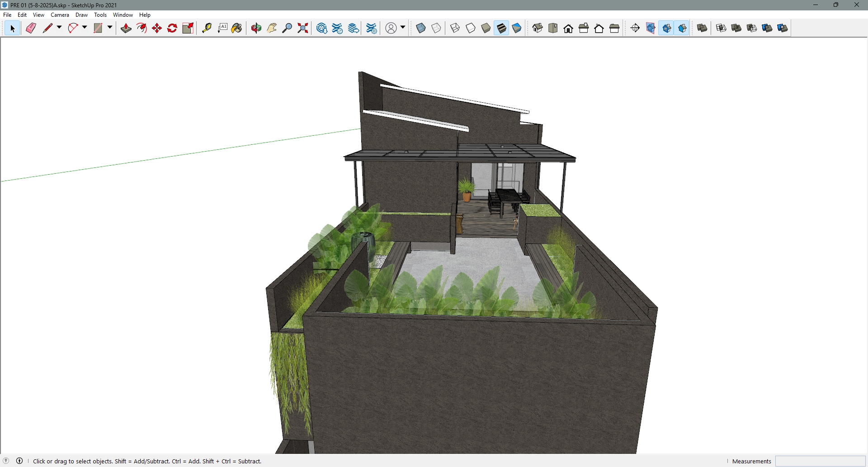The height and width of the screenshot is (467, 868).
Task: Enable Hidden Line face style
Action: 471,28
